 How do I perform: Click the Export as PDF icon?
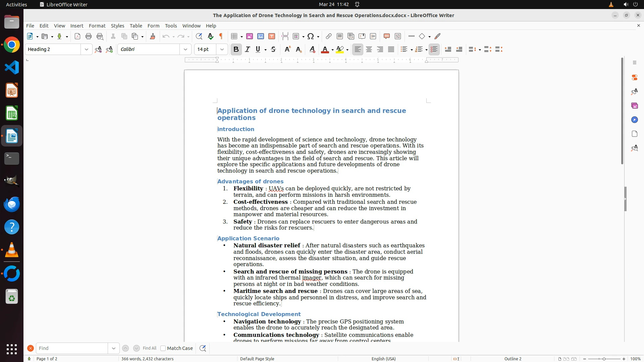click(77, 36)
